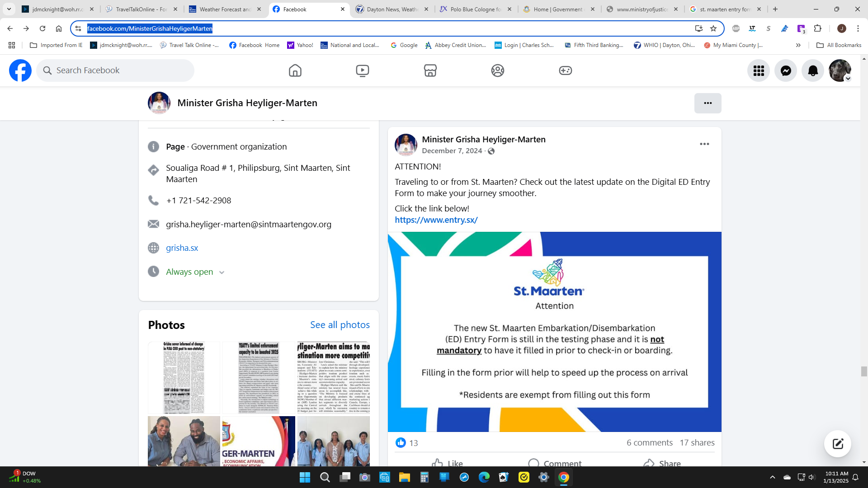Switch to the Home | Government tab
868x488 pixels.
click(559, 9)
